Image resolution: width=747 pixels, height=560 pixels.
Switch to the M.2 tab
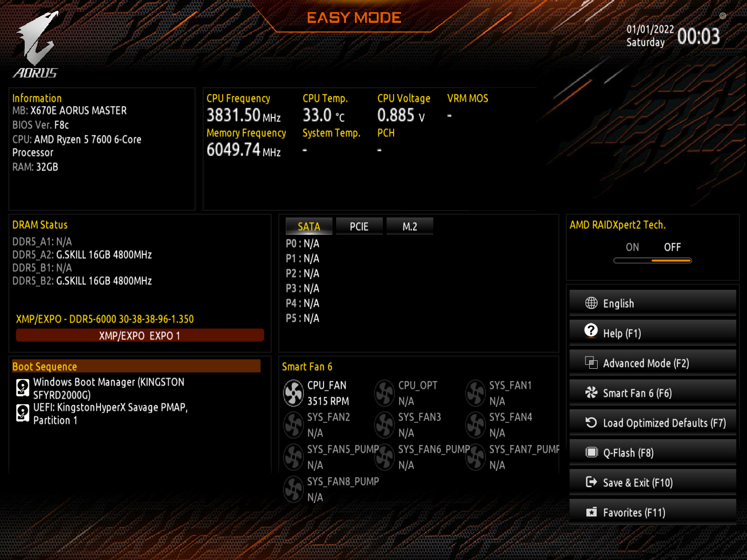click(410, 226)
